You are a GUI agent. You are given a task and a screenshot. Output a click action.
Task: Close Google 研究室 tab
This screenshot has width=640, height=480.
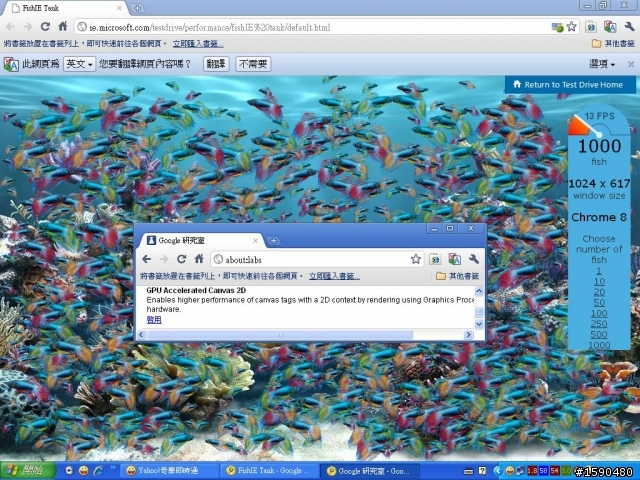tap(255, 240)
